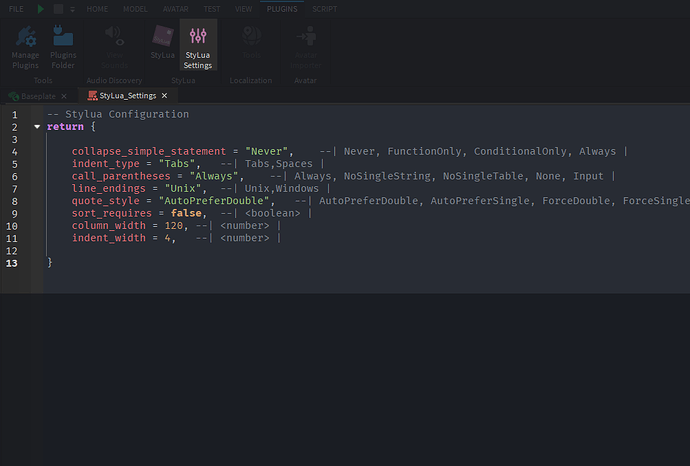The width and height of the screenshot is (690, 466).
Task: Click the "return" keyword
Action: [x=65, y=127]
